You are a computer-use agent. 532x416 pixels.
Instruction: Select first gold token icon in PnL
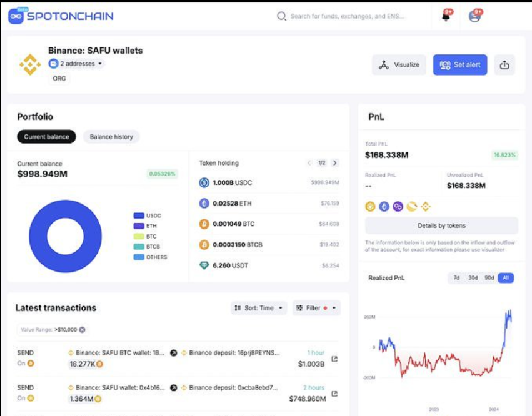tap(370, 206)
